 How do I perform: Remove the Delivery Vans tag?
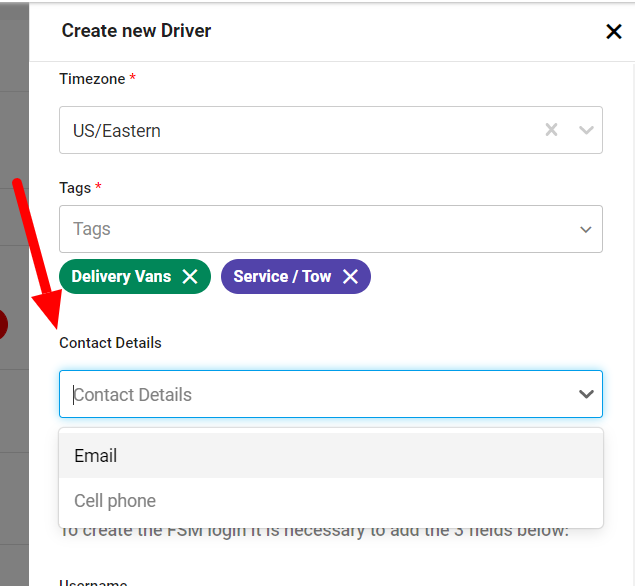pyautogui.click(x=190, y=277)
